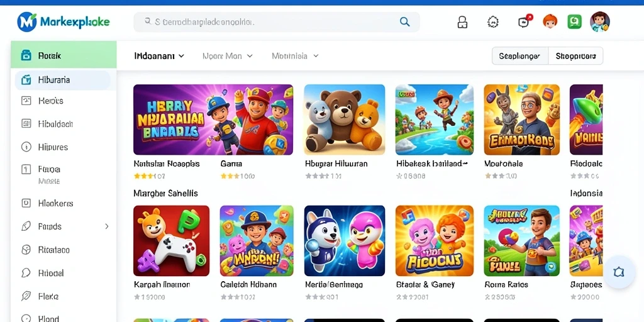The image size is (644, 322).
Task: Click the Rotelk store icon
Action: coord(26,55)
